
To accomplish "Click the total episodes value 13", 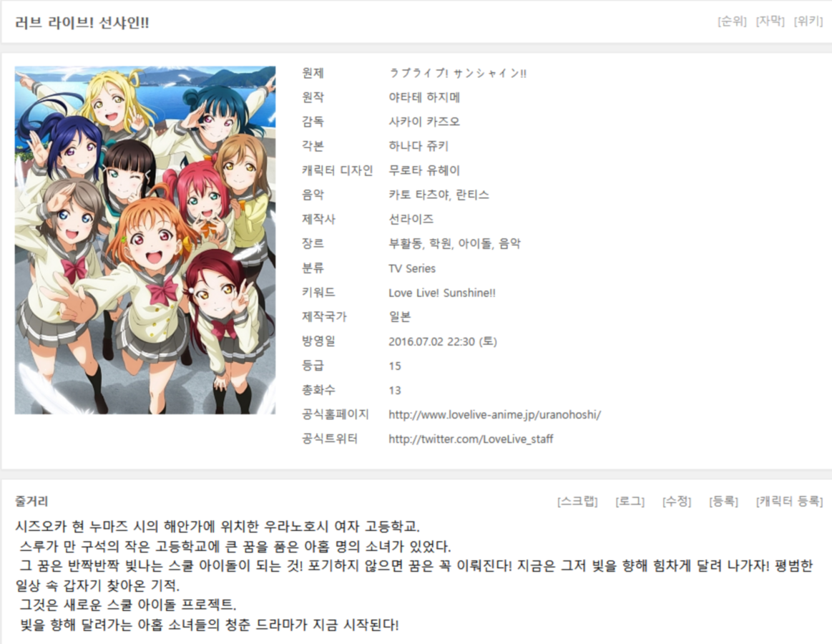I will [x=395, y=390].
